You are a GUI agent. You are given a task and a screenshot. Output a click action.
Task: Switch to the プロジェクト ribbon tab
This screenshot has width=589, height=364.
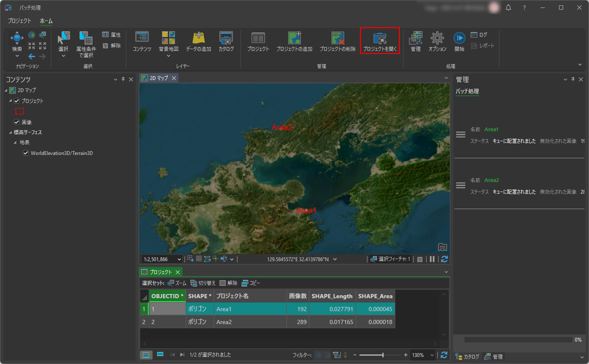20,21
